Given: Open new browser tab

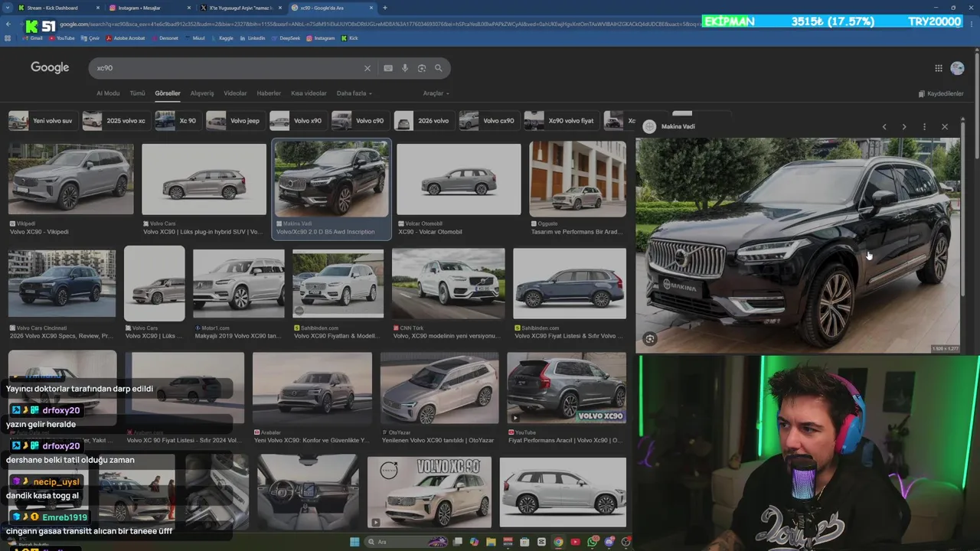Looking at the screenshot, I should [385, 8].
